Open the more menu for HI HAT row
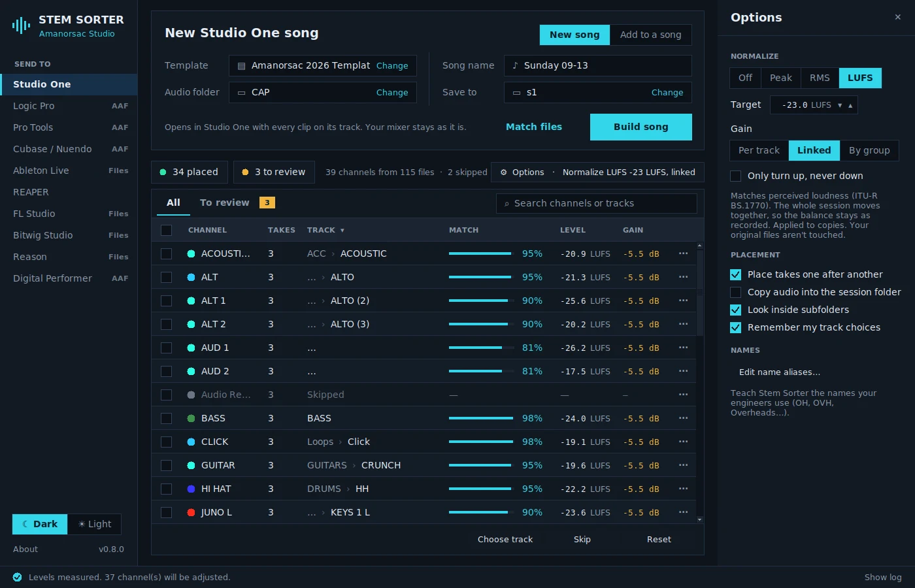This screenshot has height=588, width=915. click(683, 489)
